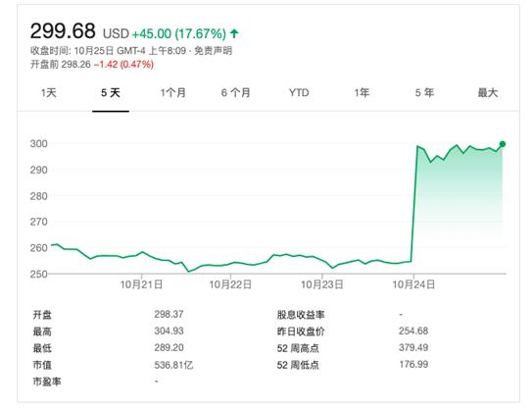532x409 pixels.
Task: Select the 5 天 tab
Action: pyautogui.click(x=111, y=93)
